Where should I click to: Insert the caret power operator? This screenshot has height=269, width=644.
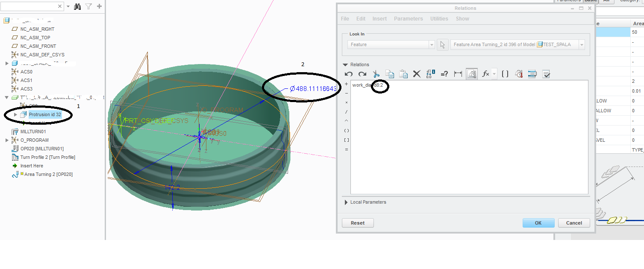coord(347,121)
